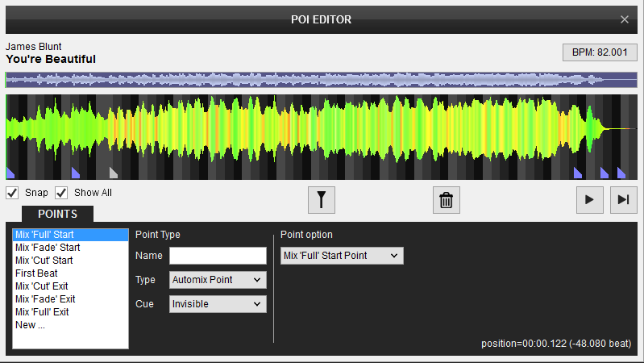
Task: Select First Beat in the points list
Action: [x=36, y=273]
